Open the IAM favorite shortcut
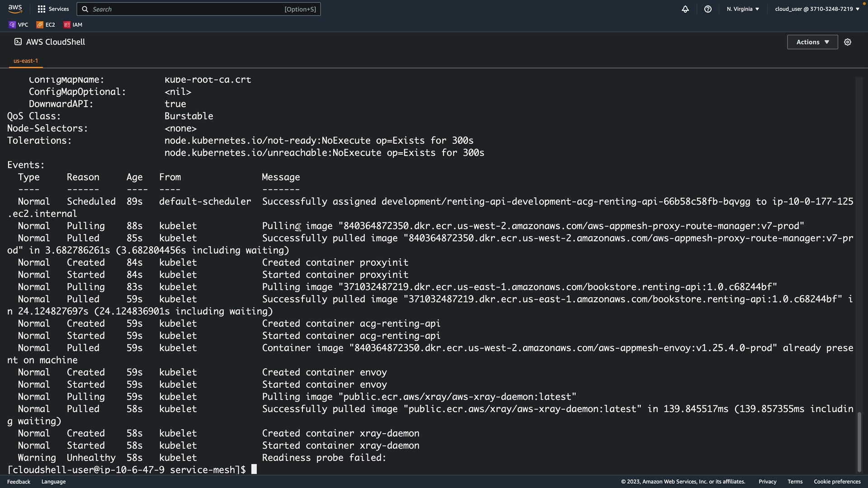Viewport: 868px width, 488px height. 73,25
